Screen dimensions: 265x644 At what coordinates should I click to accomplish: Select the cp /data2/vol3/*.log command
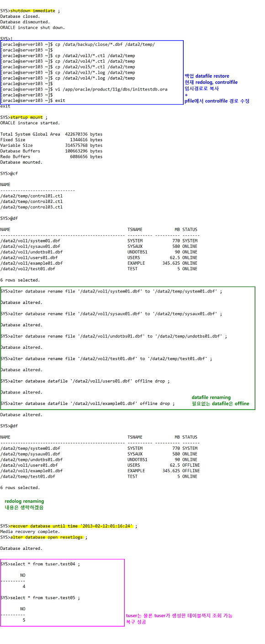(68, 72)
